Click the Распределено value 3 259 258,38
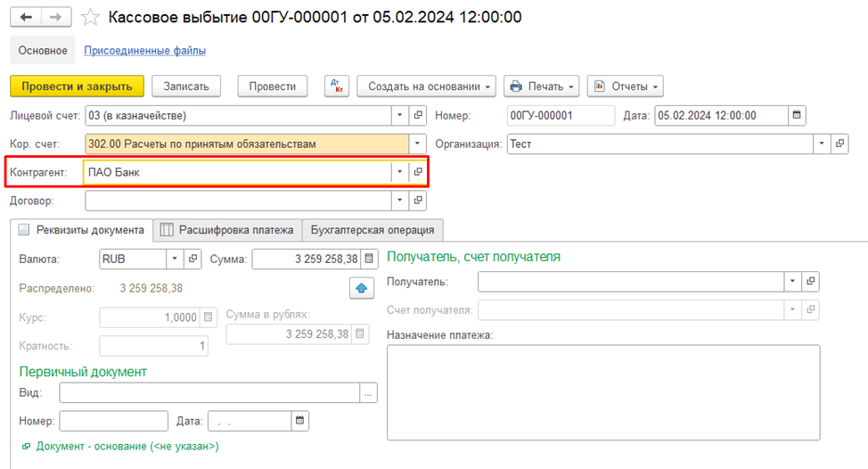 coord(151,289)
